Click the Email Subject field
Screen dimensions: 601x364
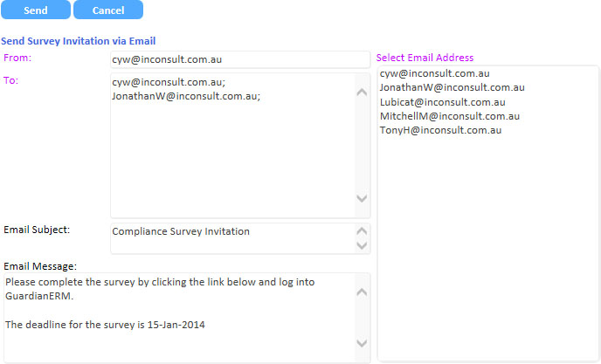point(233,238)
